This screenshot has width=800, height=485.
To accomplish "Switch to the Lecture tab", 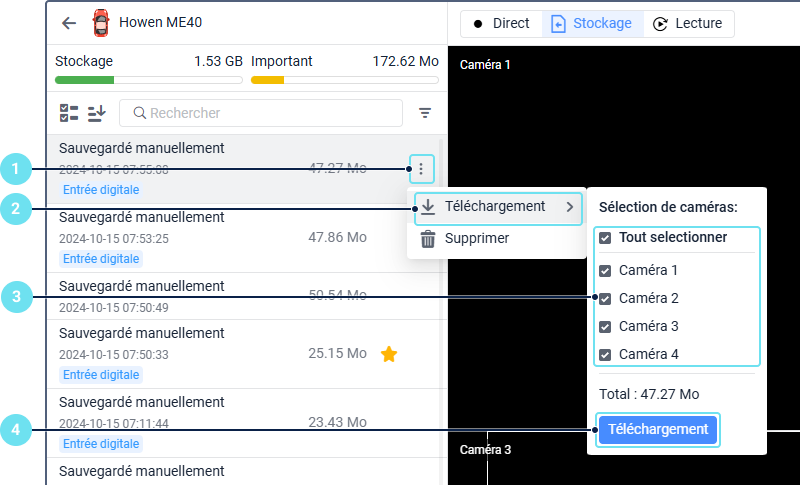I will [688, 23].
